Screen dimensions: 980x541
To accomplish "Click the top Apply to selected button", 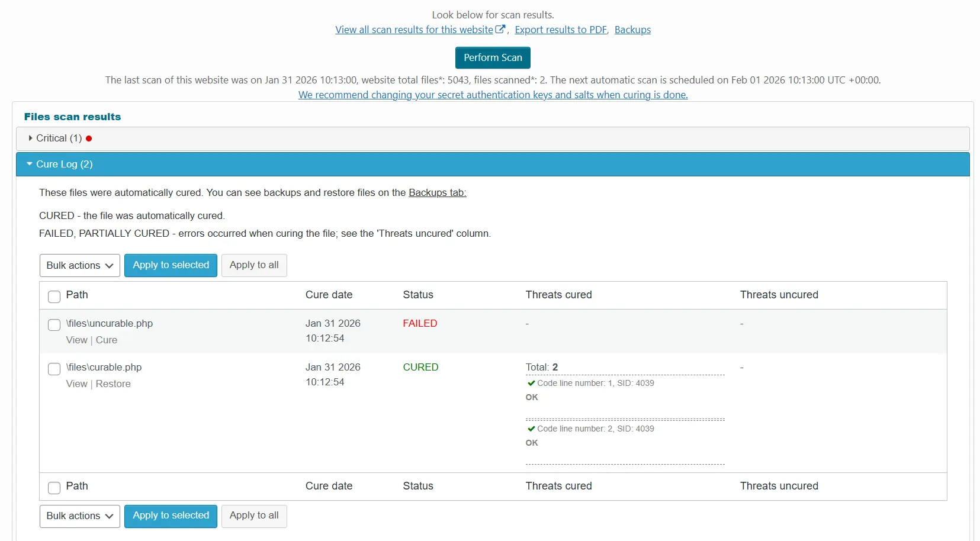I will pos(171,265).
